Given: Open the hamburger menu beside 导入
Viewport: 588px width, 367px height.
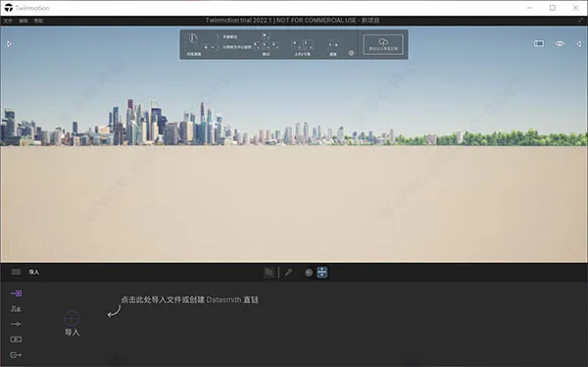Looking at the screenshot, I should [16, 272].
